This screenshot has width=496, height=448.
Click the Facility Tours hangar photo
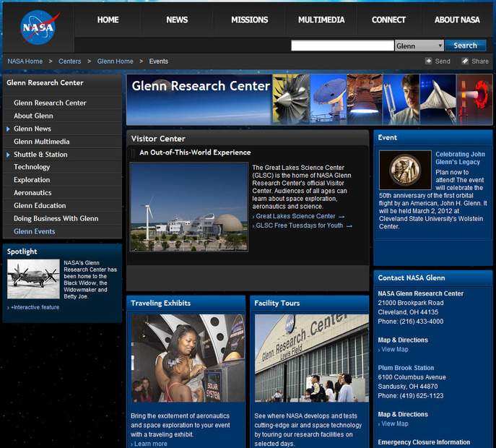312,358
